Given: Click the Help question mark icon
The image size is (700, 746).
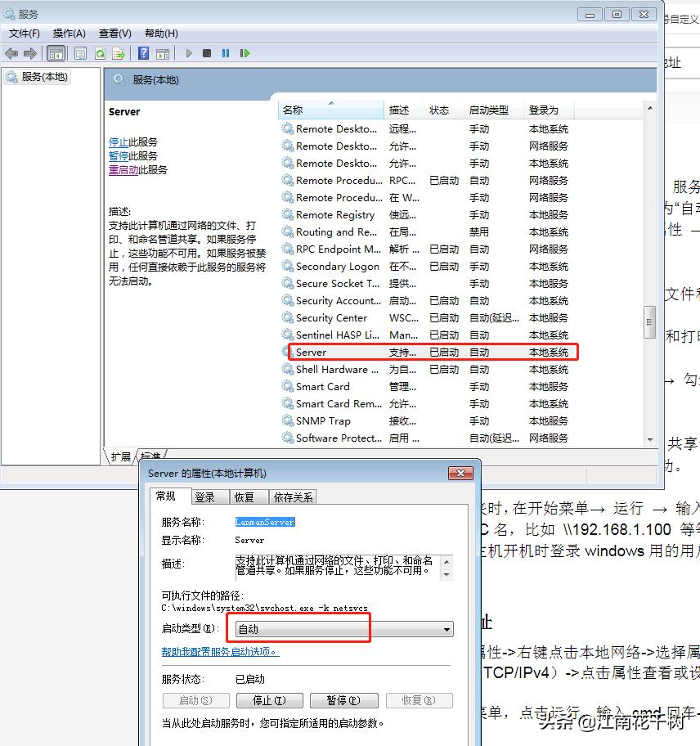Looking at the screenshot, I should (145, 52).
